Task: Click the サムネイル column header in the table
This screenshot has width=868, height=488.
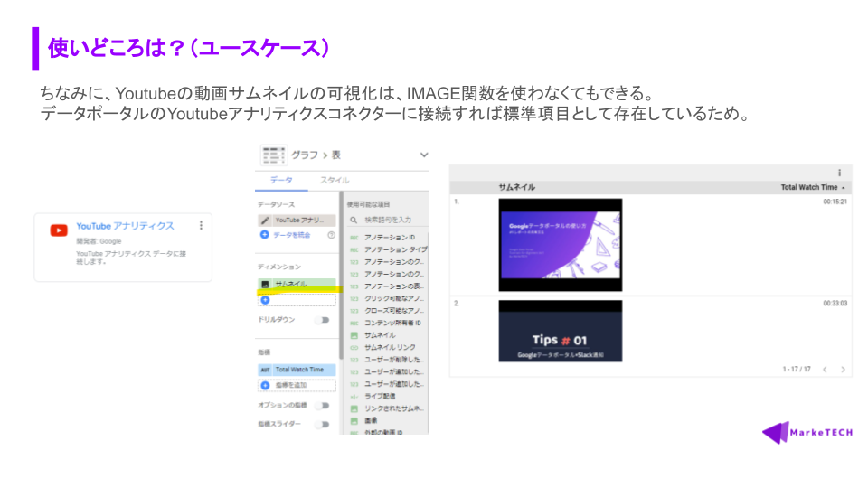Action: 516,187
